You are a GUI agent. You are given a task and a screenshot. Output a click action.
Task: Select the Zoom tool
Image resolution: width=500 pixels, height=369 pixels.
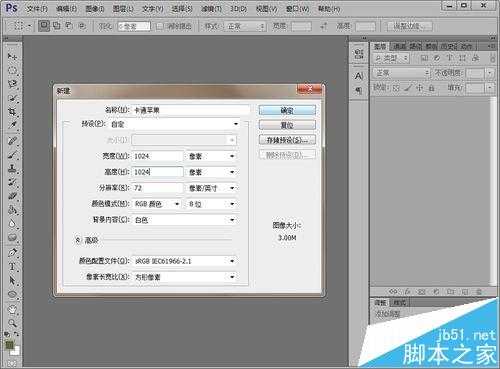point(12,323)
